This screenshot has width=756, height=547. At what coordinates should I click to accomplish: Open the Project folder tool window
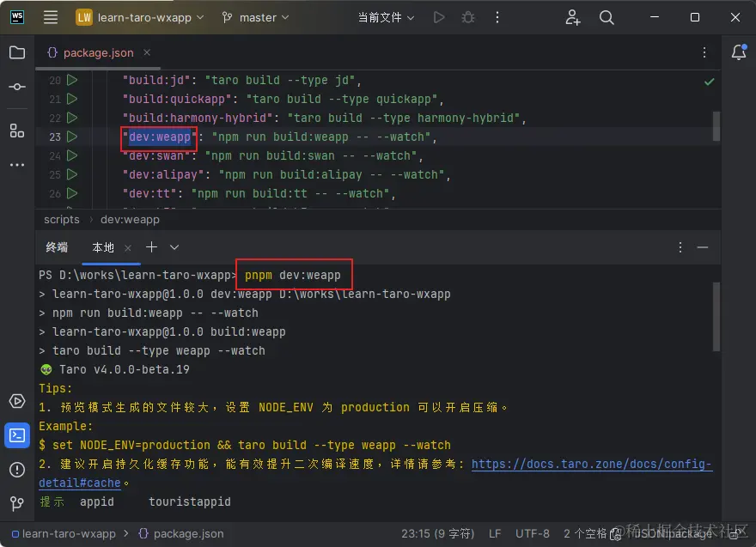click(x=17, y=52)
